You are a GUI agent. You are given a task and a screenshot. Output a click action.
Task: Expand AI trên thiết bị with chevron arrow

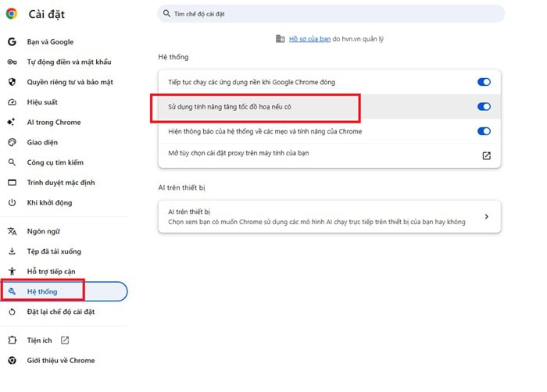[486, 216]
